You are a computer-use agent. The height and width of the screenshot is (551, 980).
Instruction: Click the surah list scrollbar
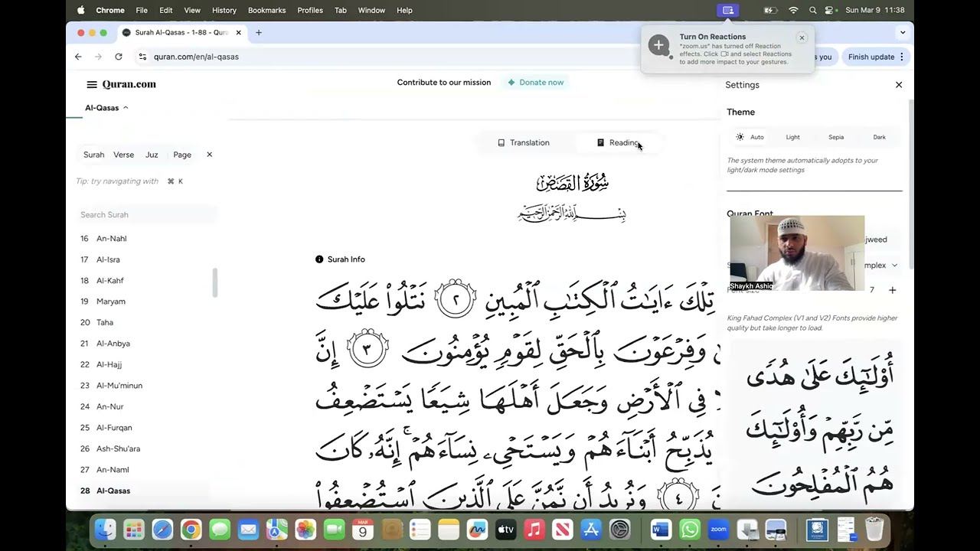click(215, 282)
